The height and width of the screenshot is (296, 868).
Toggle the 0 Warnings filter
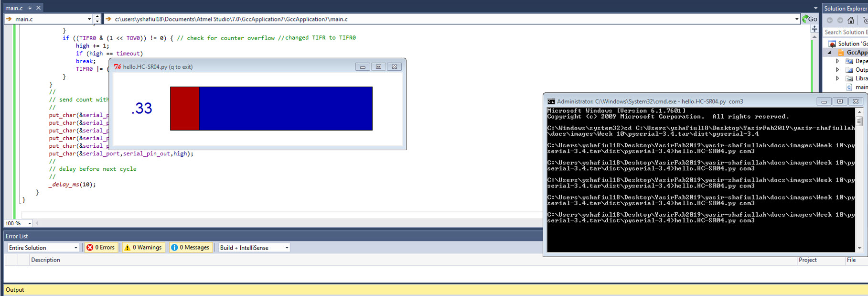[x=143, y=248]
